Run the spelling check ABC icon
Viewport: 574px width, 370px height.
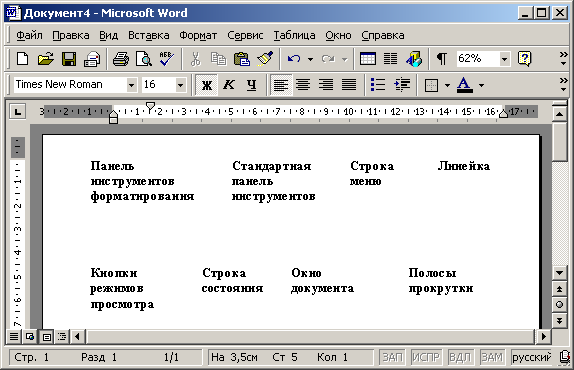166,59
